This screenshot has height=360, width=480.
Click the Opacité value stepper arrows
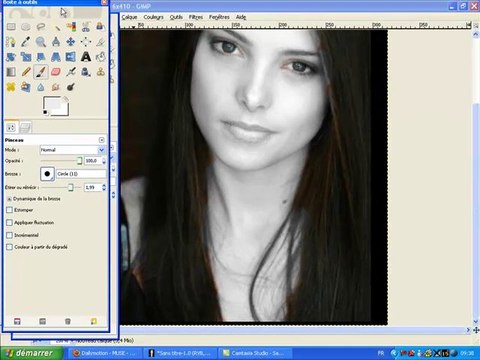click(104, 161)
